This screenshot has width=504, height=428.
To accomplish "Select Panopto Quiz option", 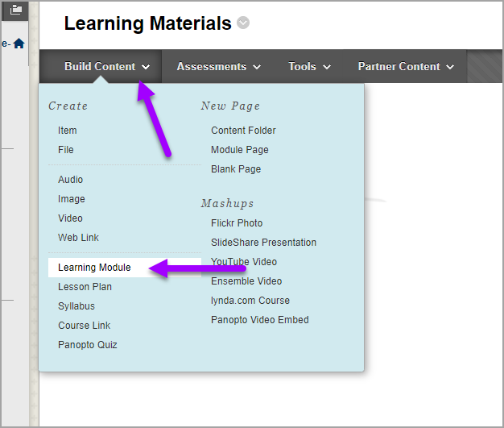I will [88, 345].
